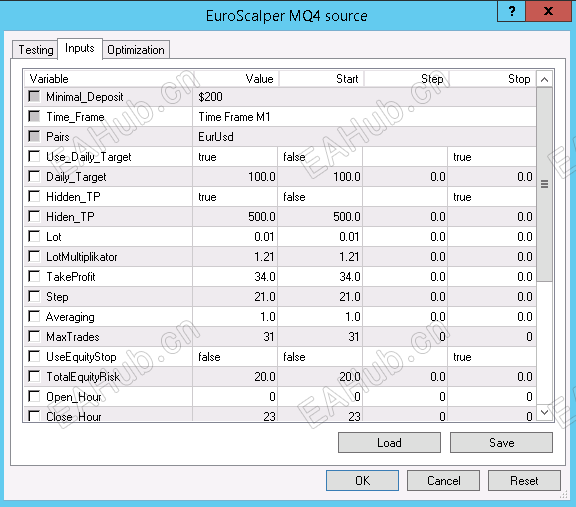This screenshot has width=576, height=507.
Task: Open Use_Daily_Target Start false field
Action: coord(320,157)
